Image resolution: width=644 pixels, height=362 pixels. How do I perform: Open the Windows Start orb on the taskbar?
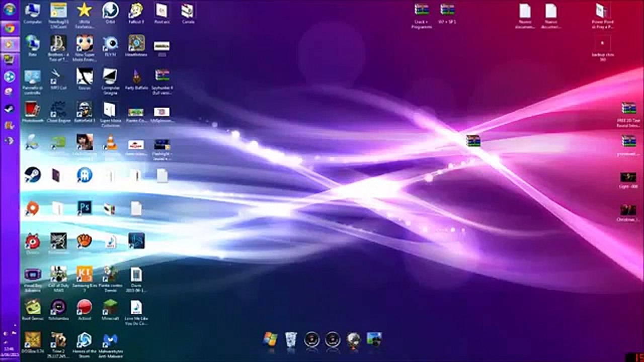(9, 9)
